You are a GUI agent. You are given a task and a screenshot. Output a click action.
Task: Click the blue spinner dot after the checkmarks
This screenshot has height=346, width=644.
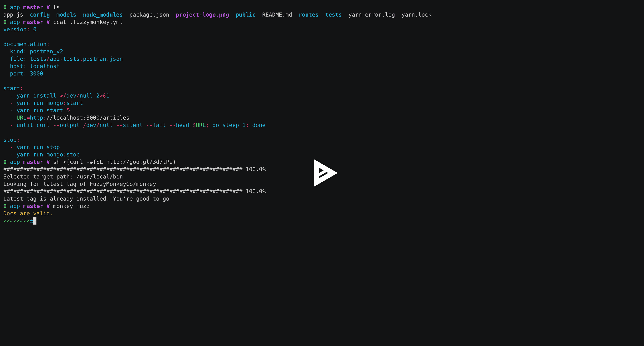point(32,221)
